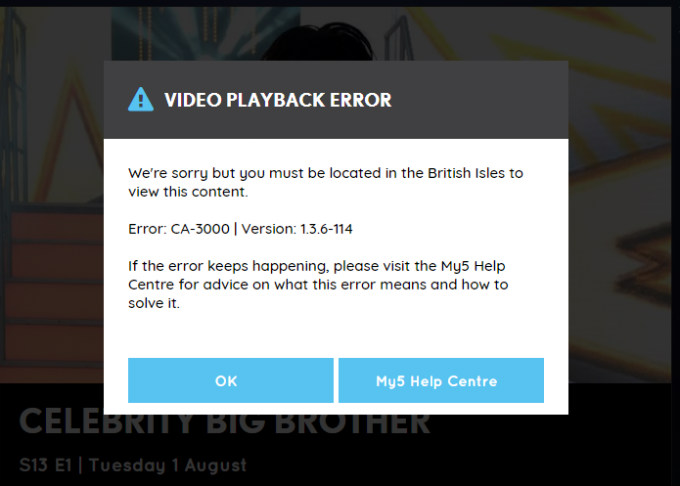
Task: Click the dimmed video area right of dialog
Action: 620,217
